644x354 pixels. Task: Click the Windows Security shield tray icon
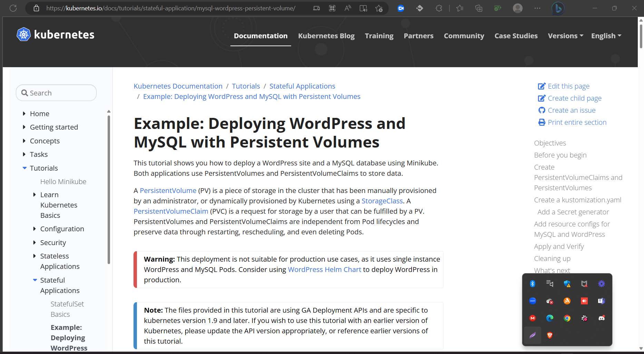point(567,284)
